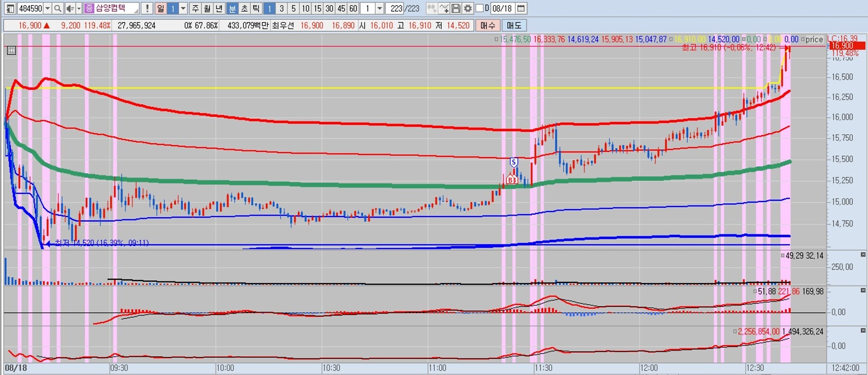This screenshot has height=375, width=868.
Task: Select the 틱 (tick) period button
Action: (256, 8)
